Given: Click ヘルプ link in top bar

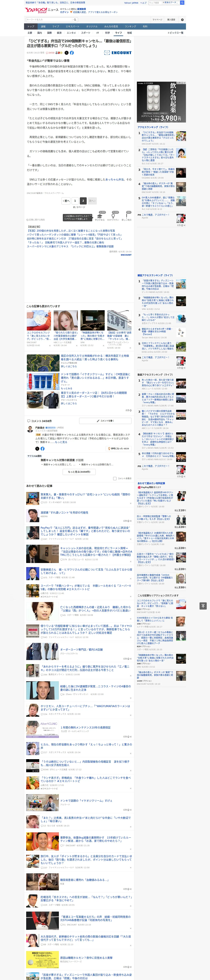Looking at the screenshot, I should tap(143, 3).
